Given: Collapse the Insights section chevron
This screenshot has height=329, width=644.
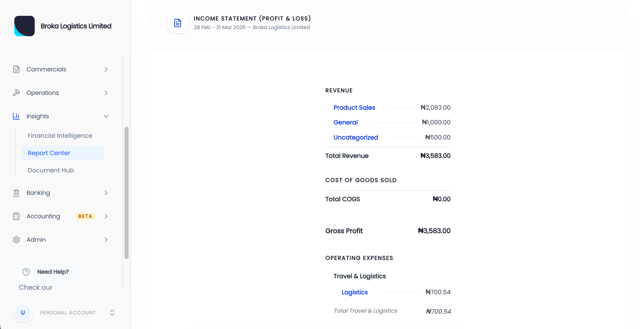Looking at the screenshot, I should pos(106,116).
